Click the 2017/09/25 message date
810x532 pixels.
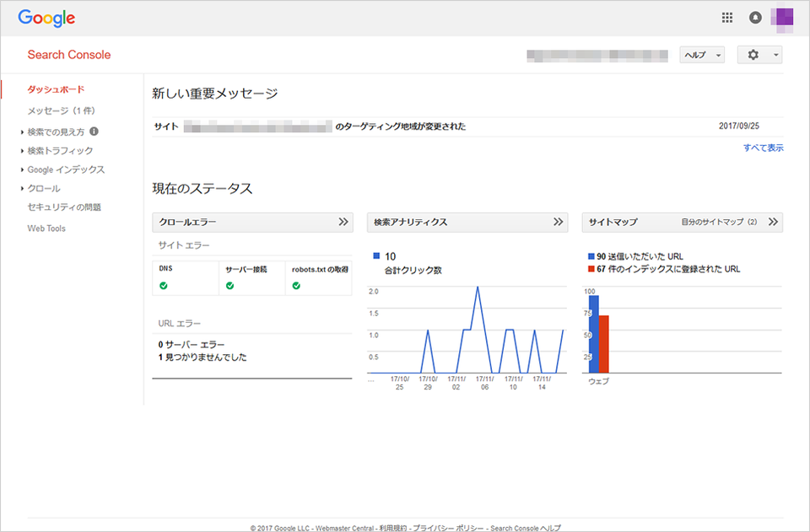coord(739,126)
